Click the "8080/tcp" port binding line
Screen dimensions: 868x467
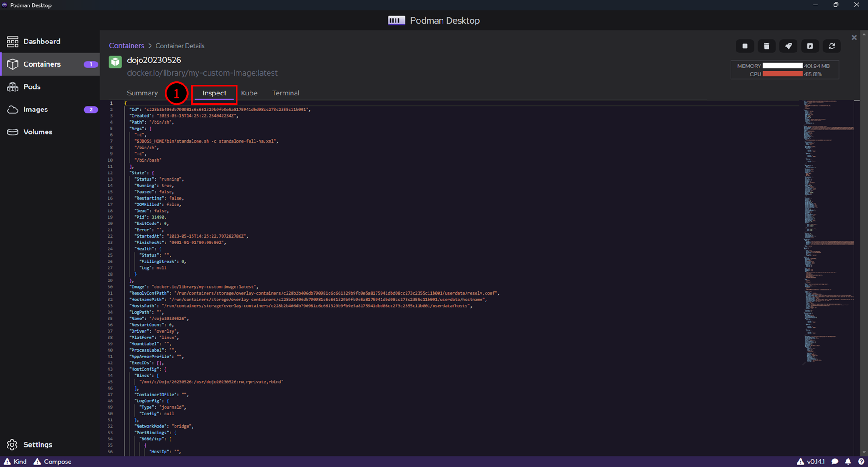[x=156, y=439]
